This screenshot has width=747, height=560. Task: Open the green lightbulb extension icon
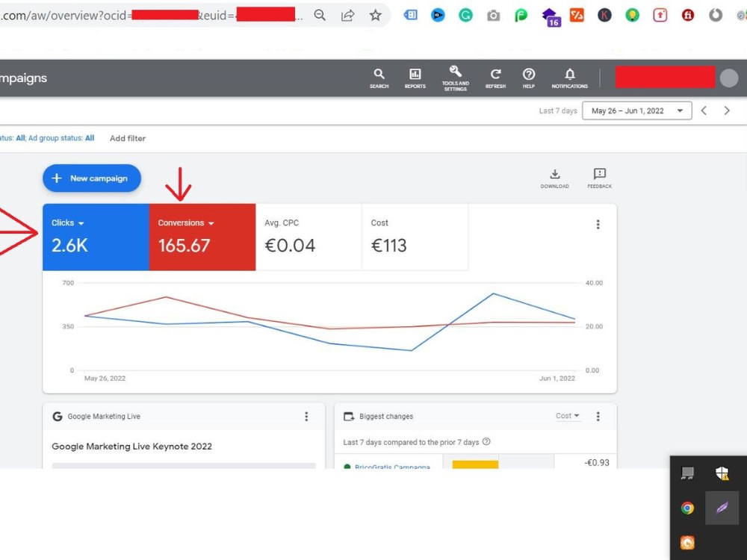[632, 15]
